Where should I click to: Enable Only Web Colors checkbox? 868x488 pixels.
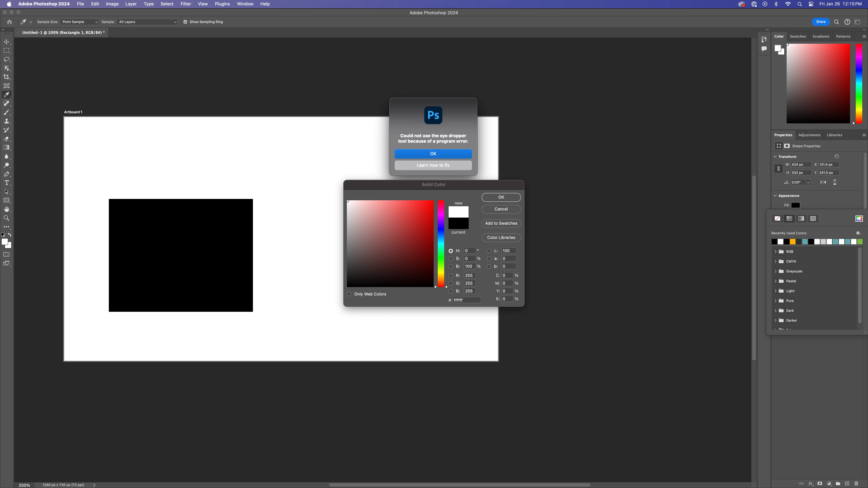[349, 294]
